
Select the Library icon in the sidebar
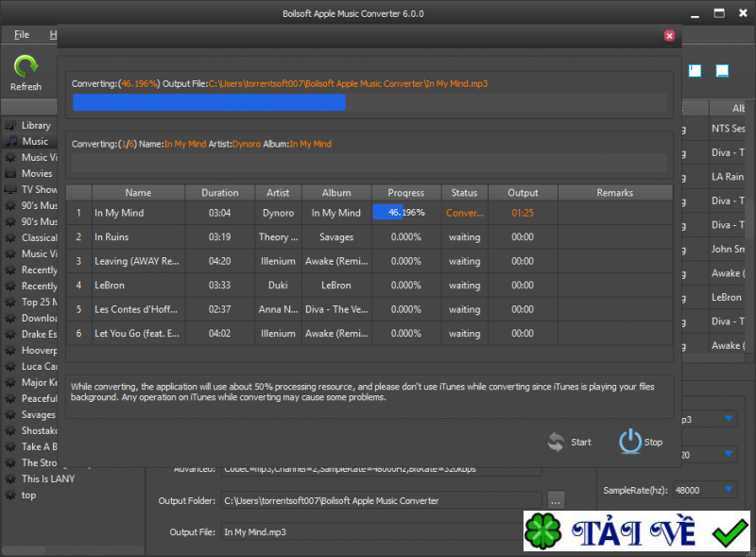[x=10, y=125]
